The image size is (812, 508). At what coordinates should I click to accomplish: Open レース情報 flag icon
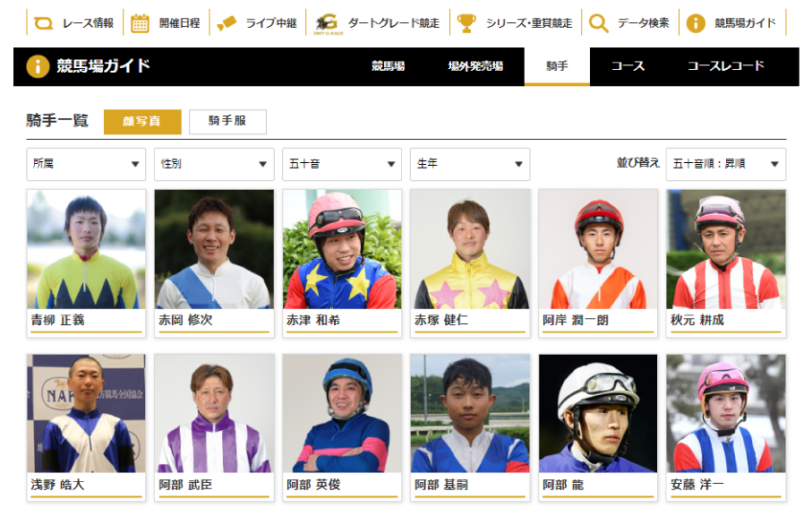[44, 22]
